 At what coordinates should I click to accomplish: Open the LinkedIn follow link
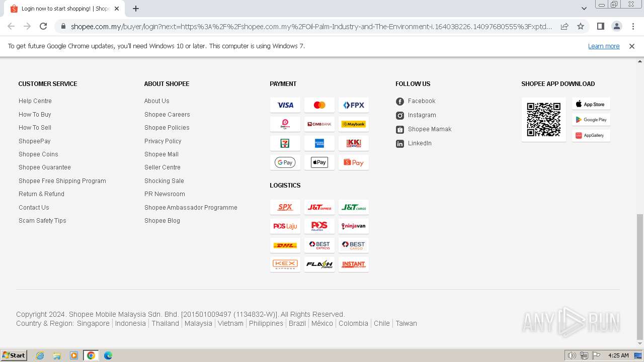(414, 143)
